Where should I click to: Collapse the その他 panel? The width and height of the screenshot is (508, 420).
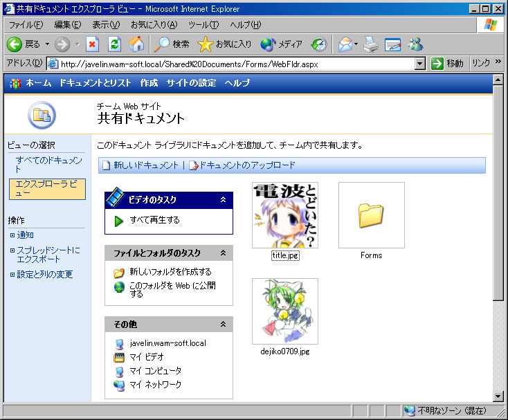[224, 324]
